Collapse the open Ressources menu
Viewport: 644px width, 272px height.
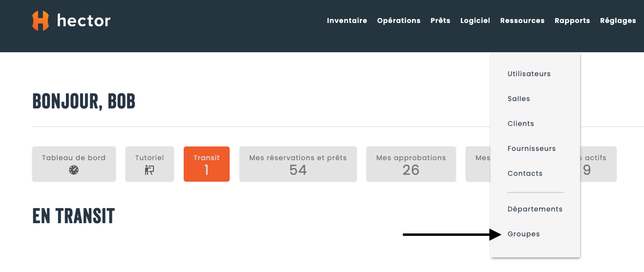(x=522, y=21)
